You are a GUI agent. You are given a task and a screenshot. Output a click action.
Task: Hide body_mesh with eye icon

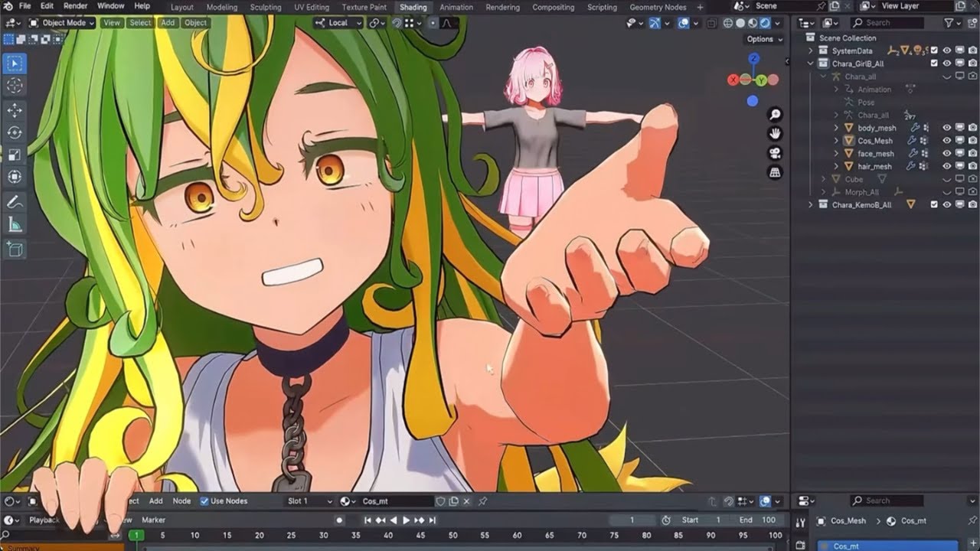[x=947, y=128]
